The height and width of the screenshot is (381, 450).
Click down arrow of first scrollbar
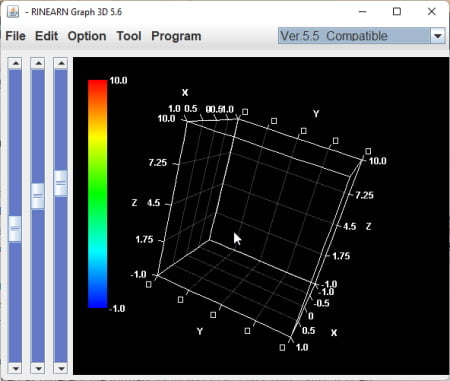15,368
